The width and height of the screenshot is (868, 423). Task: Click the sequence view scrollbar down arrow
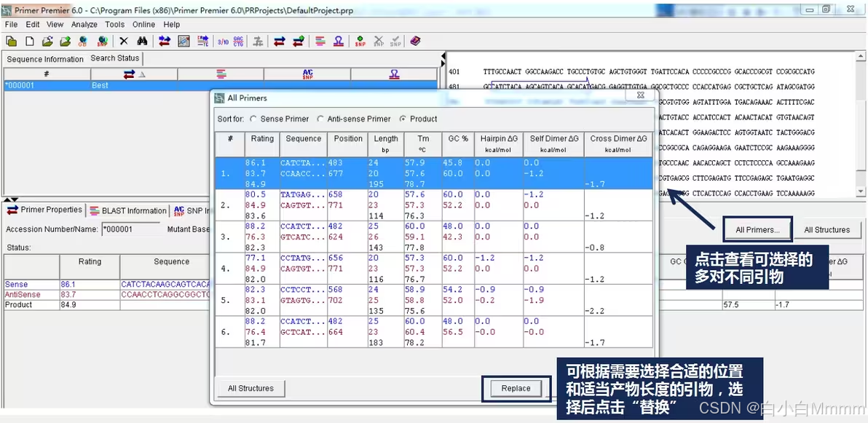[x=860, y=191]
